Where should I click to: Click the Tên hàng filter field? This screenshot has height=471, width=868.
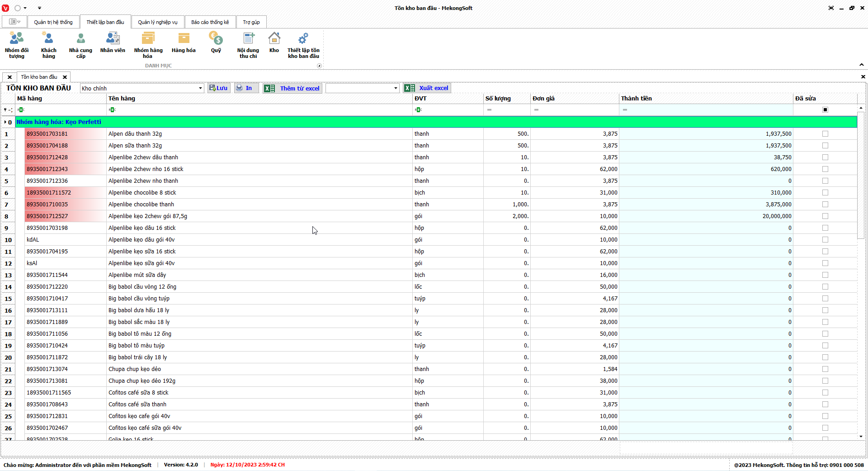260,110
